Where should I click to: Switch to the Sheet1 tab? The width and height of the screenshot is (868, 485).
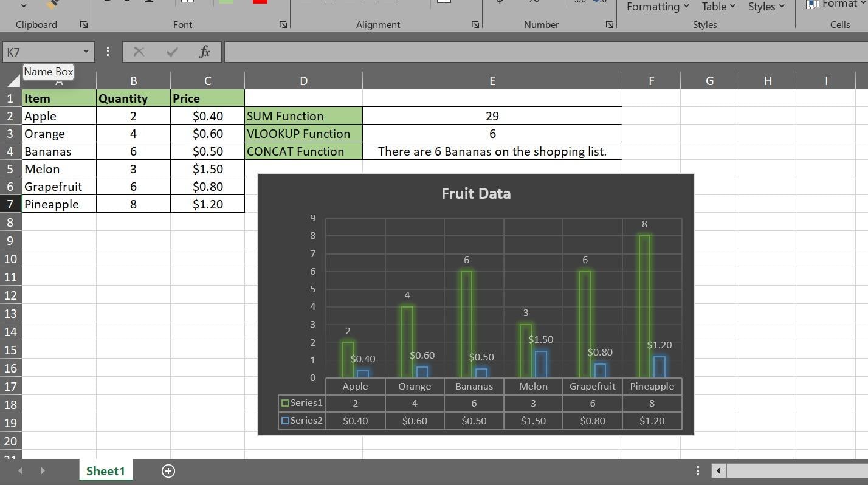coord(105,471)
